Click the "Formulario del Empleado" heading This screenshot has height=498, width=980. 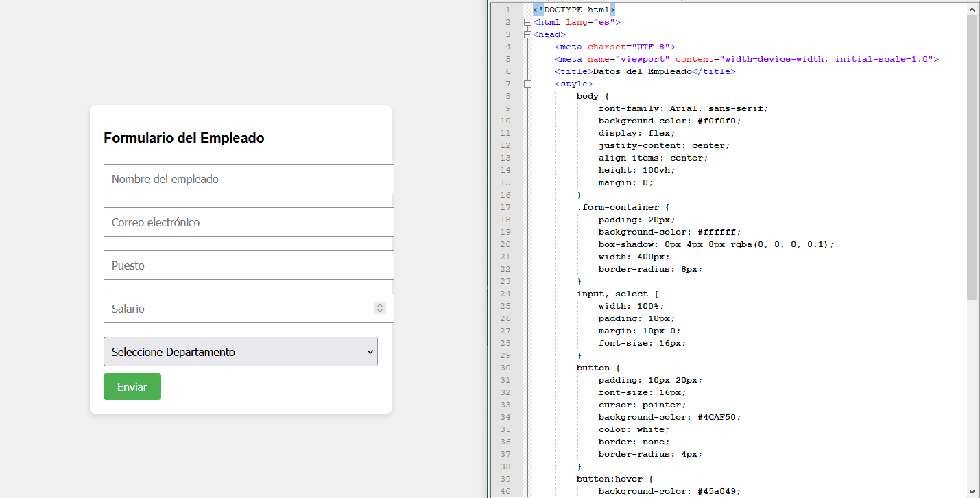(184, 138)
